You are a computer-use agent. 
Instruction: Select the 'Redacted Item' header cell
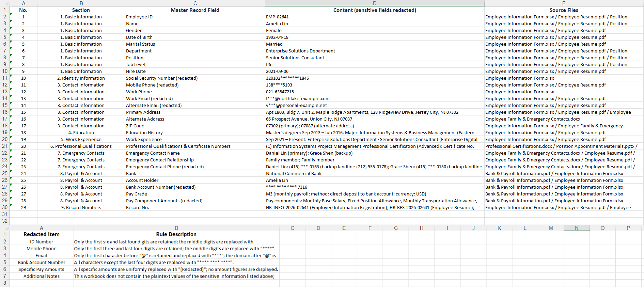pos(42,234)
